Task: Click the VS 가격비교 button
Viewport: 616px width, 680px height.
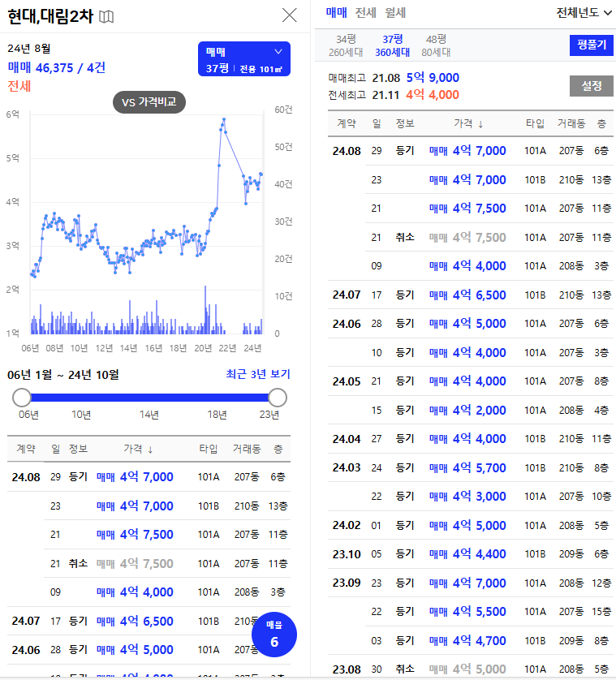Action: (x=149, y=102)
